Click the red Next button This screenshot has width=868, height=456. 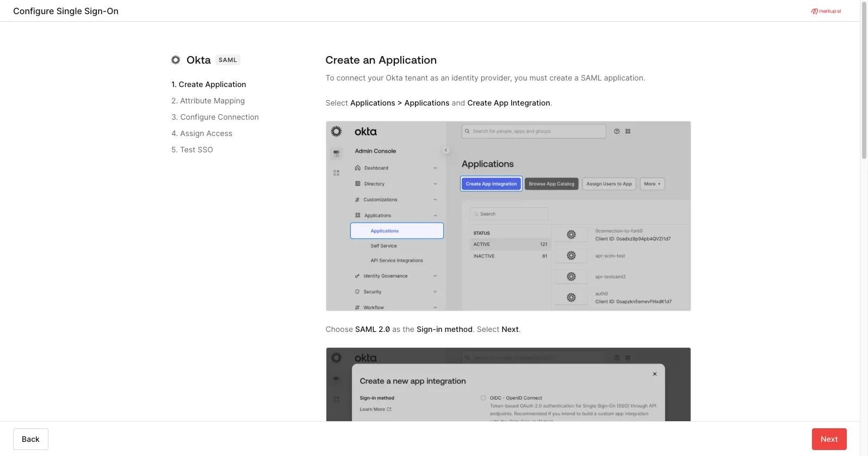click(829, 439)
